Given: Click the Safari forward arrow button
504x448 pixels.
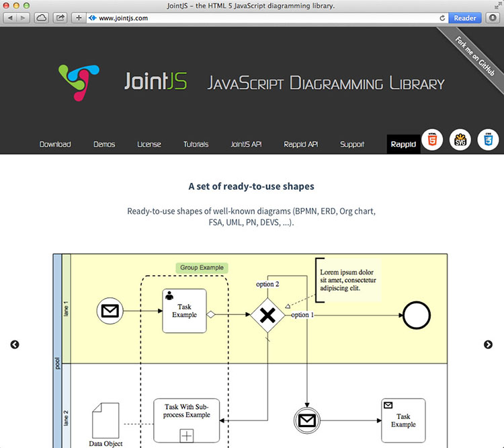Looking at the screenshot, I should tap(23, 18).
